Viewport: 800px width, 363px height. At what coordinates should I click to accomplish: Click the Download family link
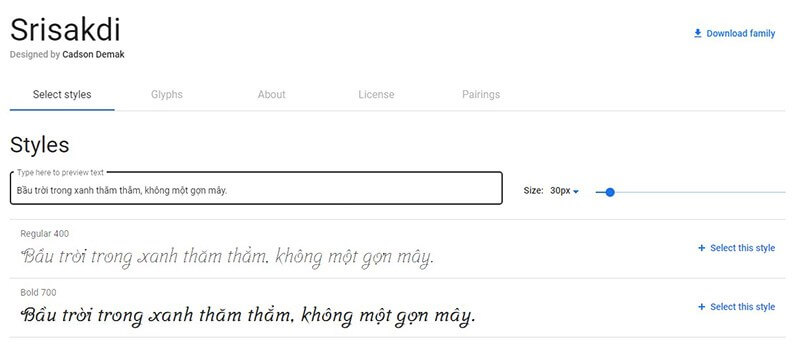(x=735, y=34)
